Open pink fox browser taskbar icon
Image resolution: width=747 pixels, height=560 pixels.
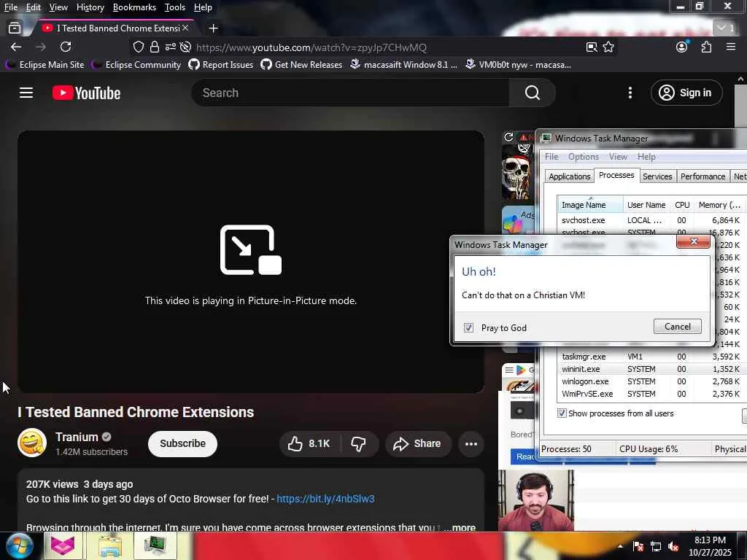pos(63,545)
